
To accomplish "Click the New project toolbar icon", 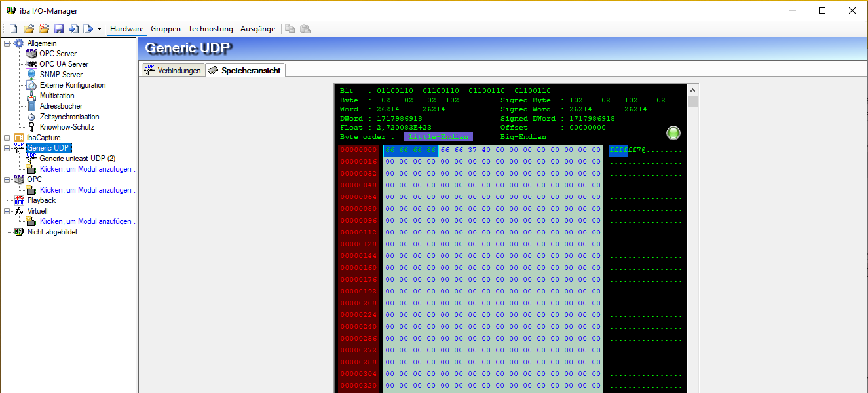I will [13, 29].
